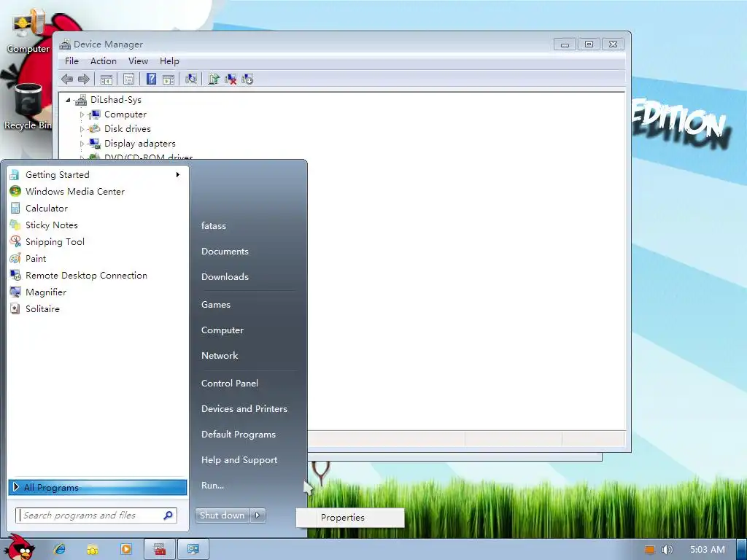Expand the Computer tree node

82,114
